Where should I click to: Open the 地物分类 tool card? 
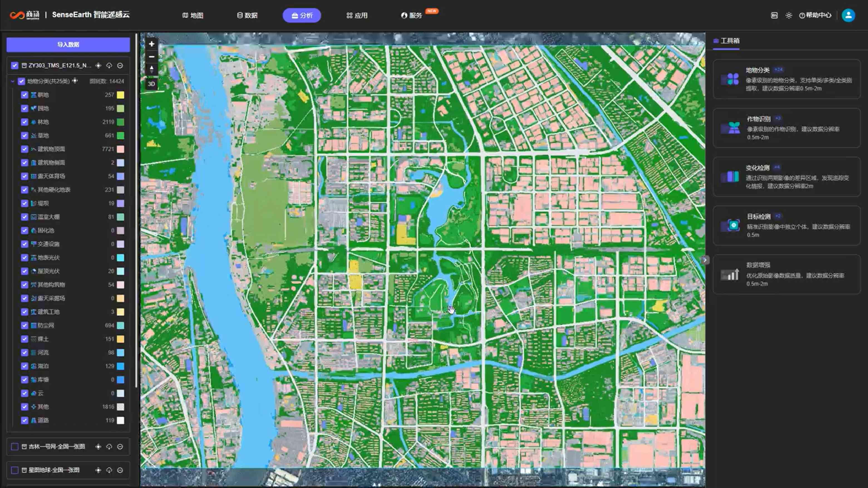pyautogui.click(x=786, y=79)
